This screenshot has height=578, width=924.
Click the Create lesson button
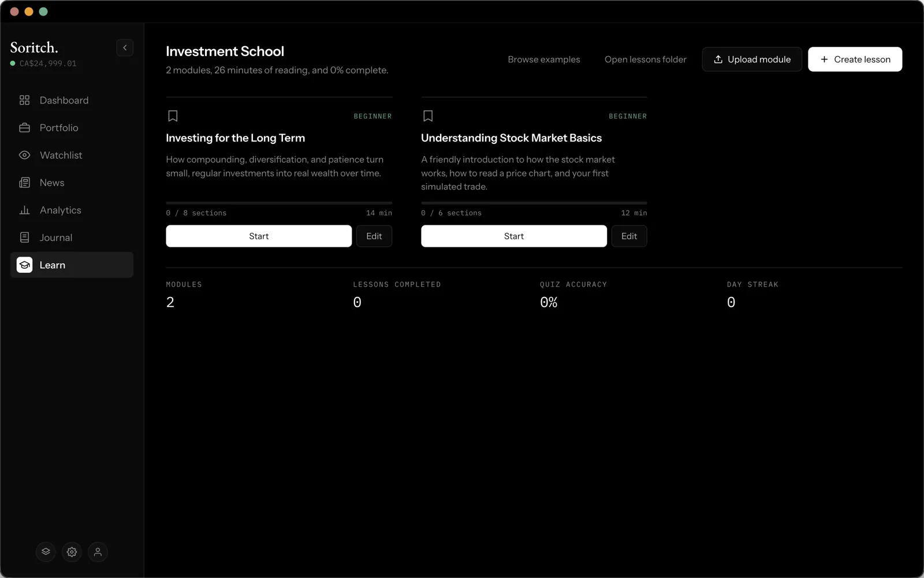(x=855, y=60)
